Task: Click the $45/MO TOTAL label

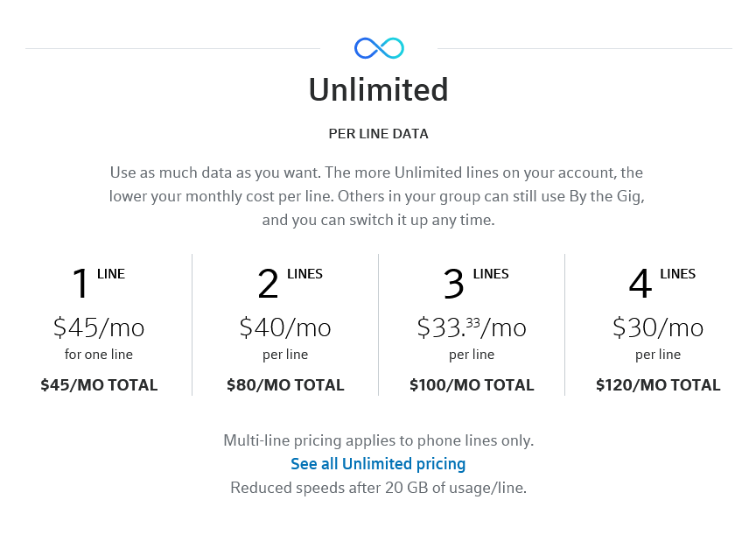Action: (98, 384)
